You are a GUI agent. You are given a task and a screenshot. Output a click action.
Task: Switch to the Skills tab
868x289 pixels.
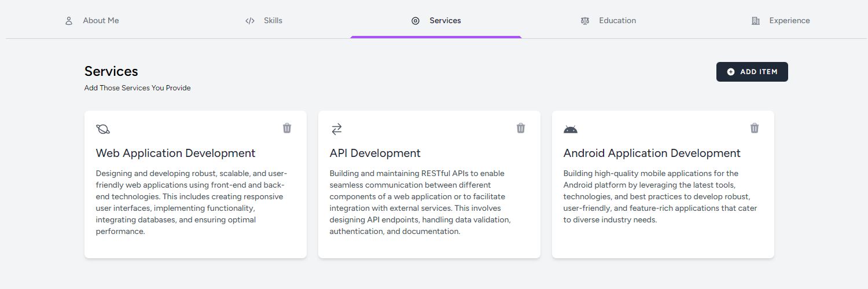click(x=273, y=20)
